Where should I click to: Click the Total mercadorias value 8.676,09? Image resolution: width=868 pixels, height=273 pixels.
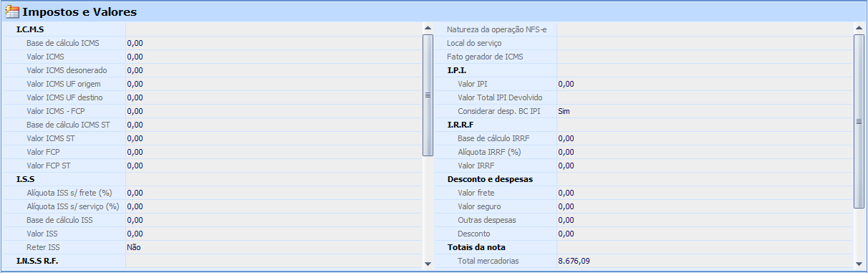click(705, 261)
